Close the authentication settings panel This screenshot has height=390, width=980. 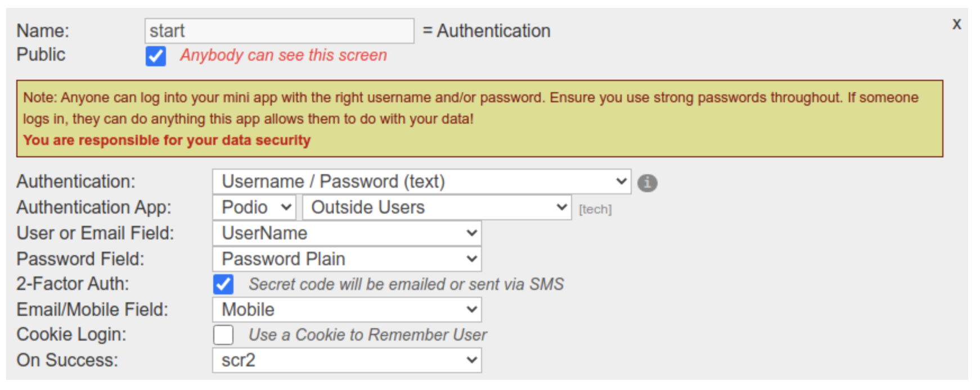956,24
